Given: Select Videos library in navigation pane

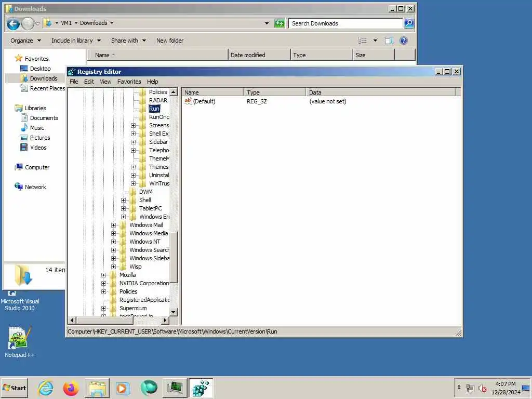Looking at the screenshot, I should pyautogui.click(x=38, y=148).
